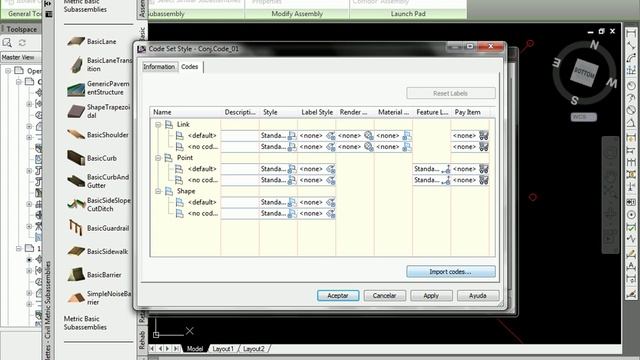Open pay item picker for Point no-code row
Image resolution: width=640 pixels, height=360 pixels.
[484, 180]
